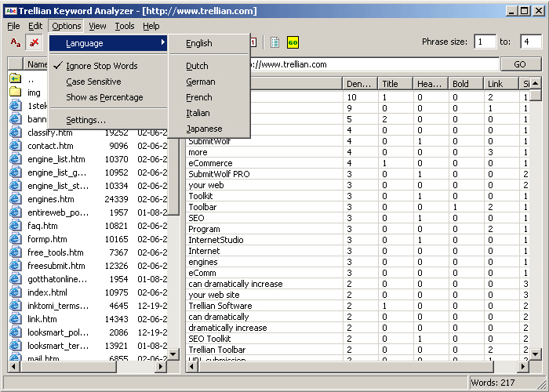The image size is (549, 392).
Task: Click the file icon beside free_tools.htm
Action: tap(15, 252)
